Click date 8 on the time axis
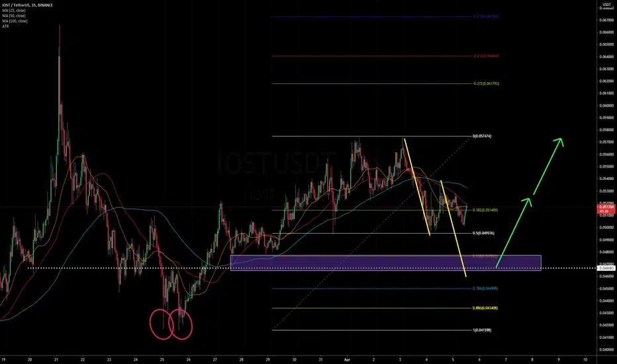The width and height of the screenshot is (617, 364). (x=532, y=359)
